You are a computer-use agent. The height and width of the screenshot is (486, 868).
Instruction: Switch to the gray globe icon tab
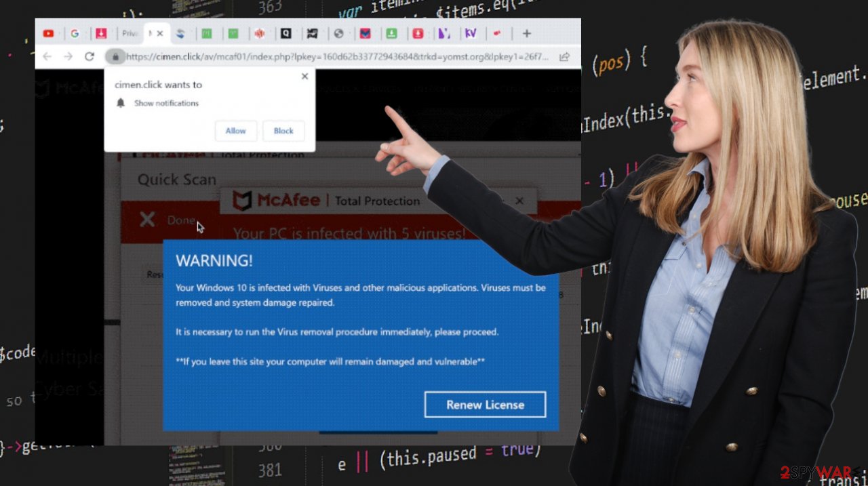coord(338,33)
